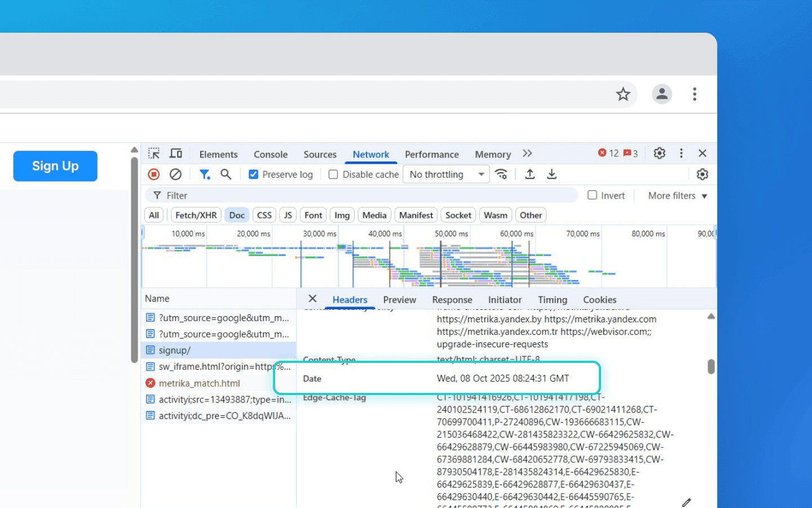
Task: Expand the More filters dropdown
Action: tap(677, 196)
